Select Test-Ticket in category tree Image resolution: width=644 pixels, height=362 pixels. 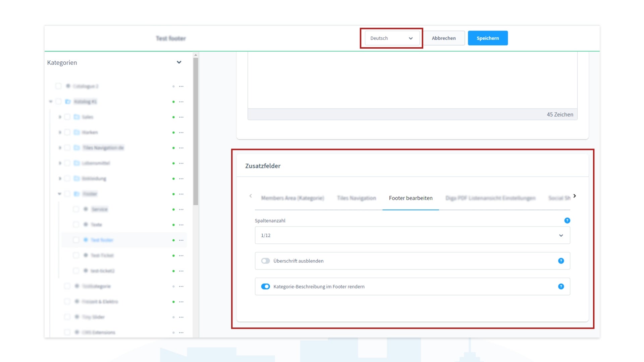coord(102,255)
